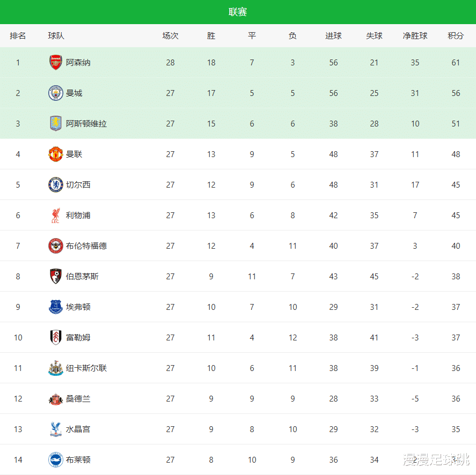Click the Arsenal club crest icon
Screen dimensions: 476x475
click(x=56, y=63)
